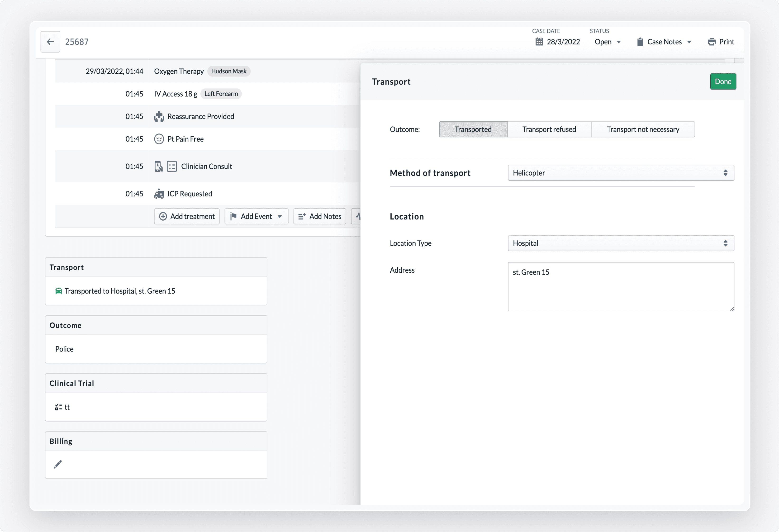The image size is (779, 532).
Task: Open the Location Type dropdown
Action: (x=621, y=243)
